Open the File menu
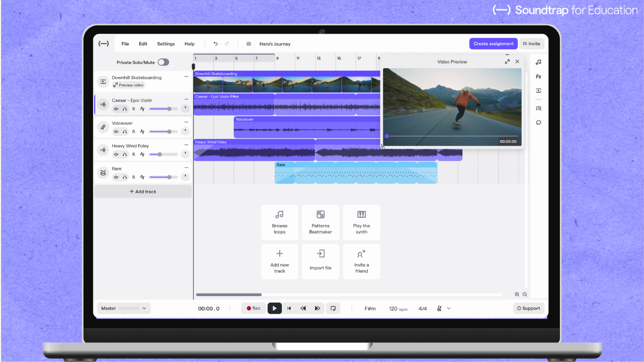Screen dimensions: 644x362 (125, 44)
